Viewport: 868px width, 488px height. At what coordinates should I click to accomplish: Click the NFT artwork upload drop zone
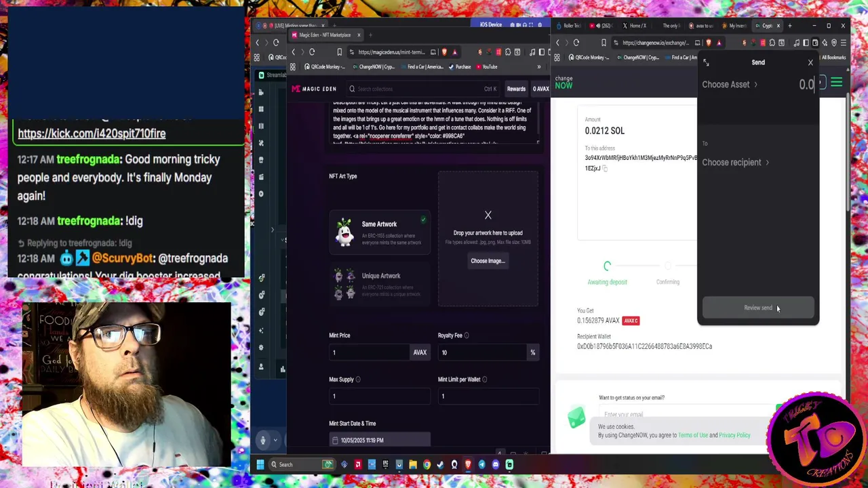click(488, 239)
